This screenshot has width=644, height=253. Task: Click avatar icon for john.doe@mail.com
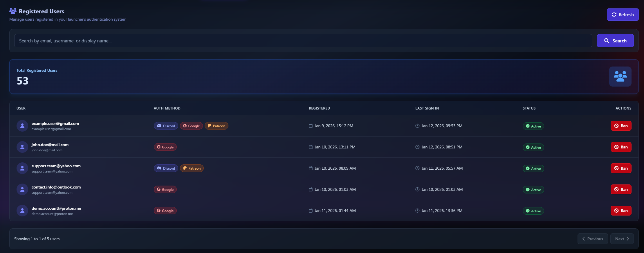pos(22,147)
